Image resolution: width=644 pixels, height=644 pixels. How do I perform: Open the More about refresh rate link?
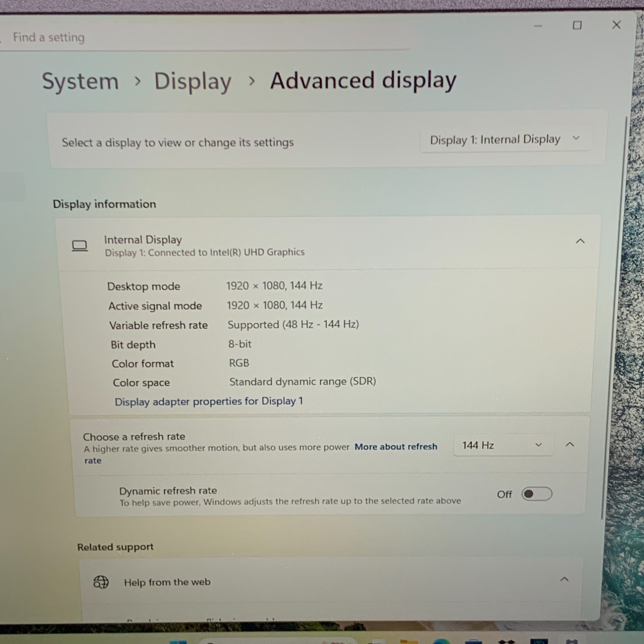(395, 447)
